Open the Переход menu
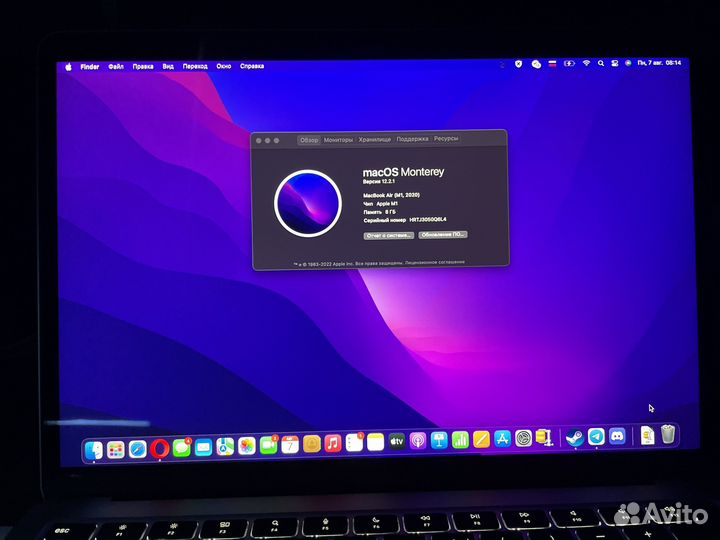The width and height of the screenshot is (720, 540). coord(195,67)
